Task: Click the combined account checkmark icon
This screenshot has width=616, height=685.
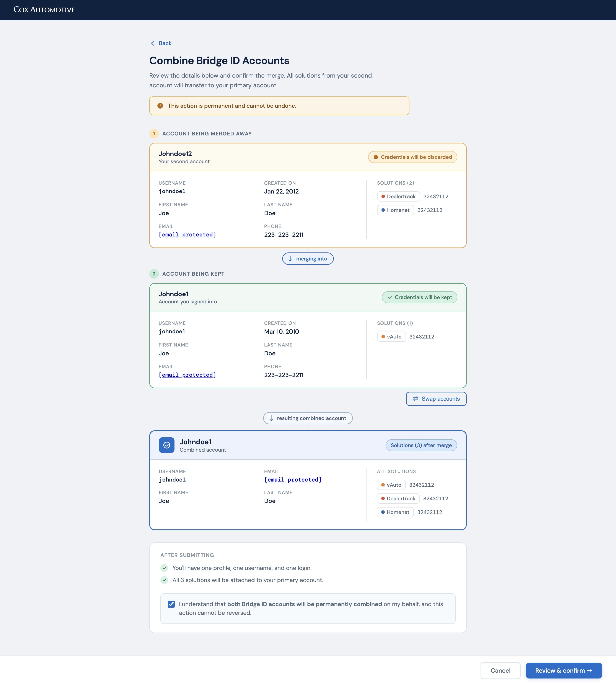Action: [x=166, y=445]
